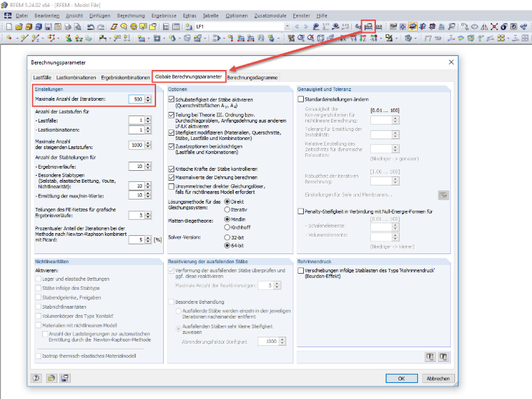532x399 pixels.
Task: Click the Print preview magnifier icon
Action: [x=78, y=27]
